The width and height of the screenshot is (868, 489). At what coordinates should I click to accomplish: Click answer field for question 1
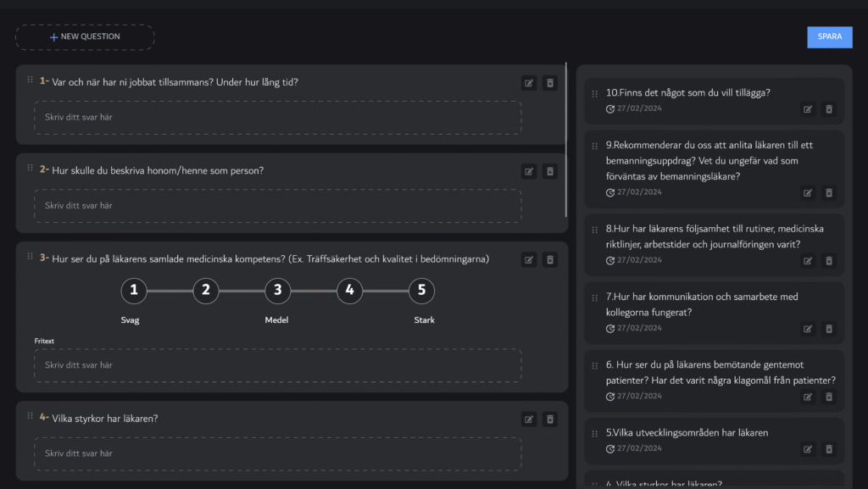pyautogui.click(x=277, y=118)
